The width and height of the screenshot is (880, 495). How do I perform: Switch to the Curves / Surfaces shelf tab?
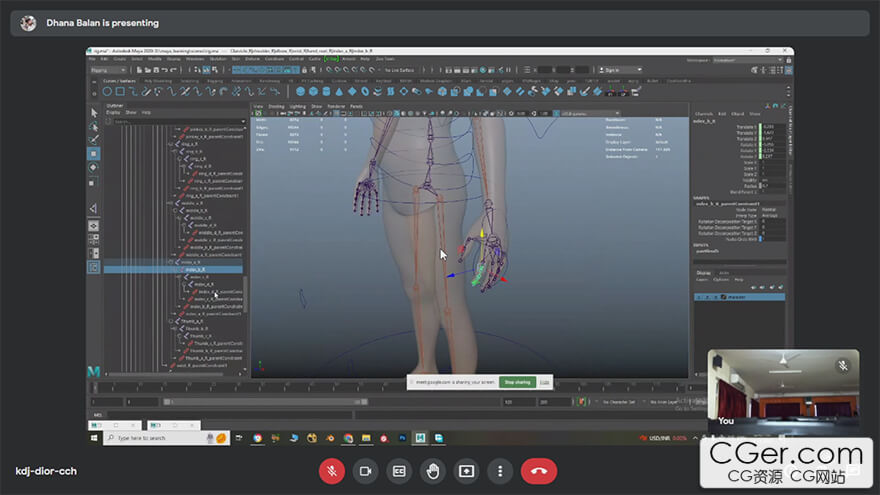(x=120, y=81)
